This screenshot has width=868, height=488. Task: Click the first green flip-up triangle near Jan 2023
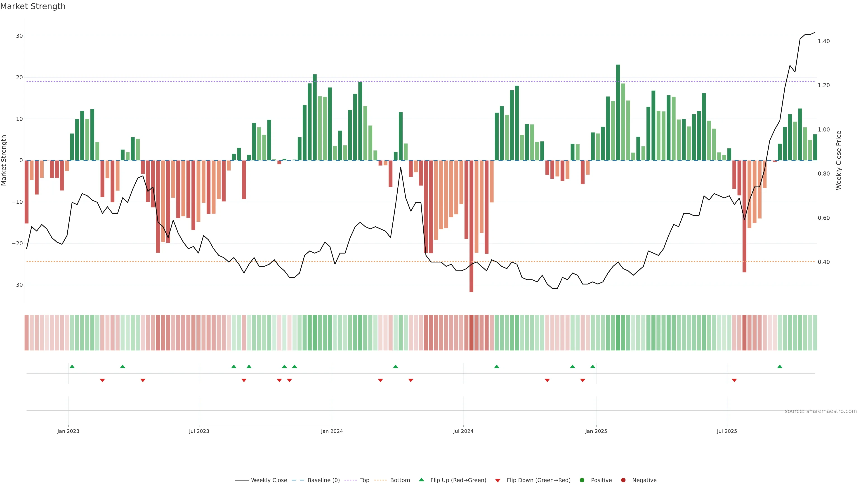coord(72,366)
